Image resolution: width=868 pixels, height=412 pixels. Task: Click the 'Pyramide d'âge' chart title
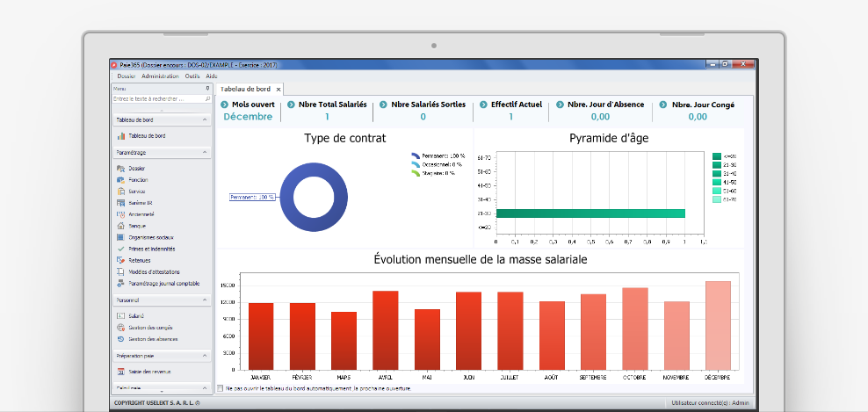pos(609,139)
